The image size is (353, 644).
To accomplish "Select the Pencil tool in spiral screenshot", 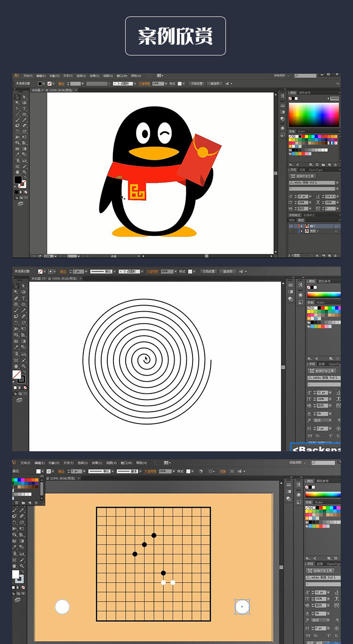I will click(24, 310).
